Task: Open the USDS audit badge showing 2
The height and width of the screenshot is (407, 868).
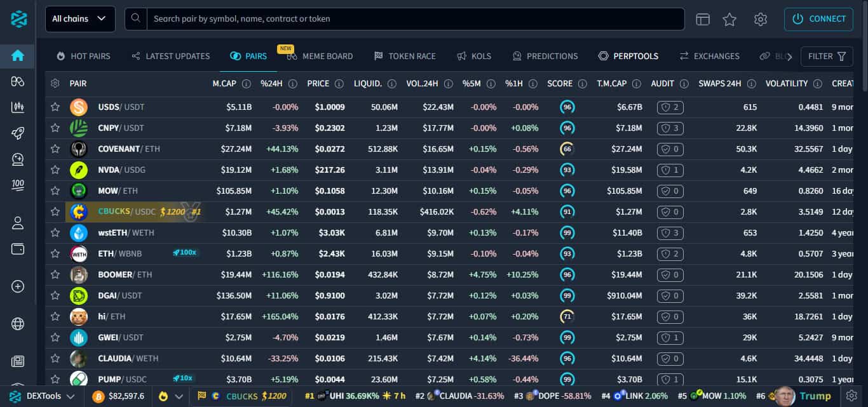Action: pos(670,107)
